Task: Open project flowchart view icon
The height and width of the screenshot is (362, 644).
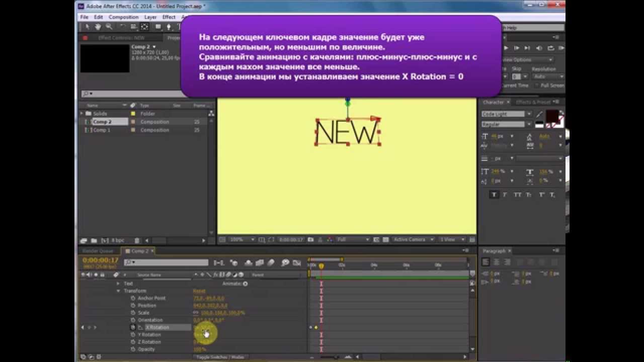Action: 211,113
